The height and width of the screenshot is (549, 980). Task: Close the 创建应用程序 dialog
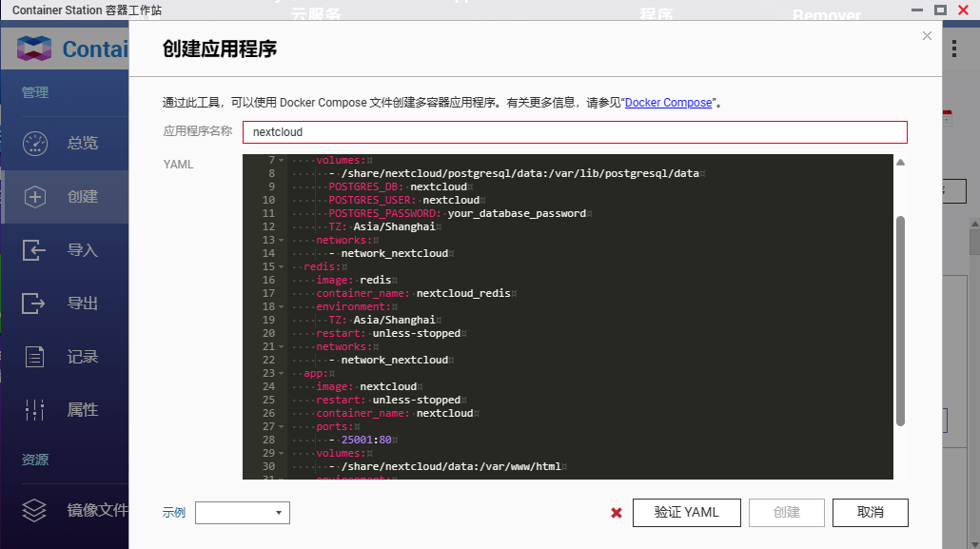927,36
